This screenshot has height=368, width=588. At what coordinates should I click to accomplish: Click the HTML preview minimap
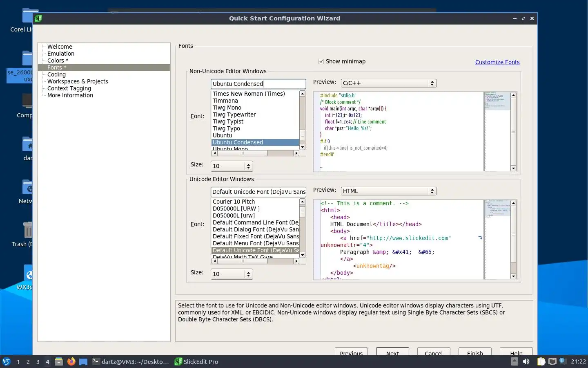pos(497,239)
